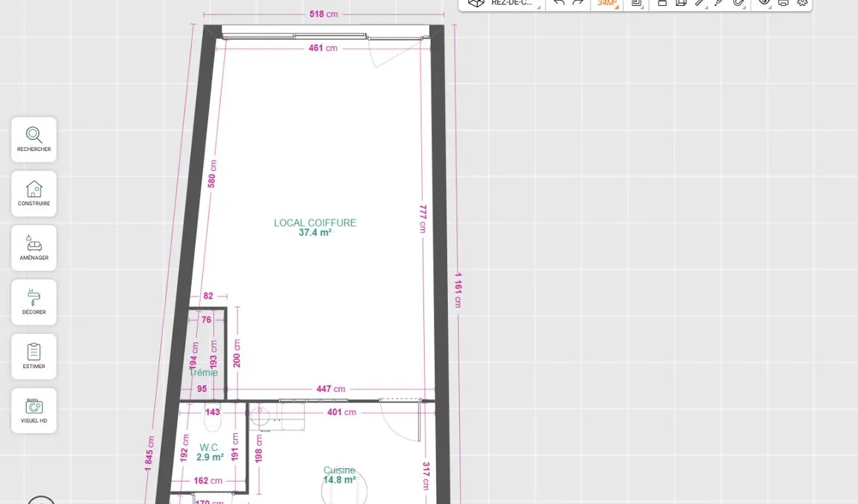
Task: Select the door between salon and Cuisine
Action: (x=400, y=420)
